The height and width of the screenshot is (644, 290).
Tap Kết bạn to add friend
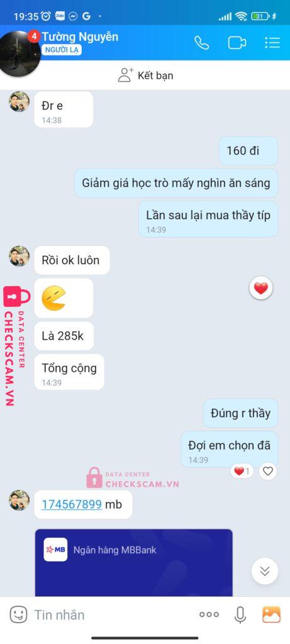(145, 75)
